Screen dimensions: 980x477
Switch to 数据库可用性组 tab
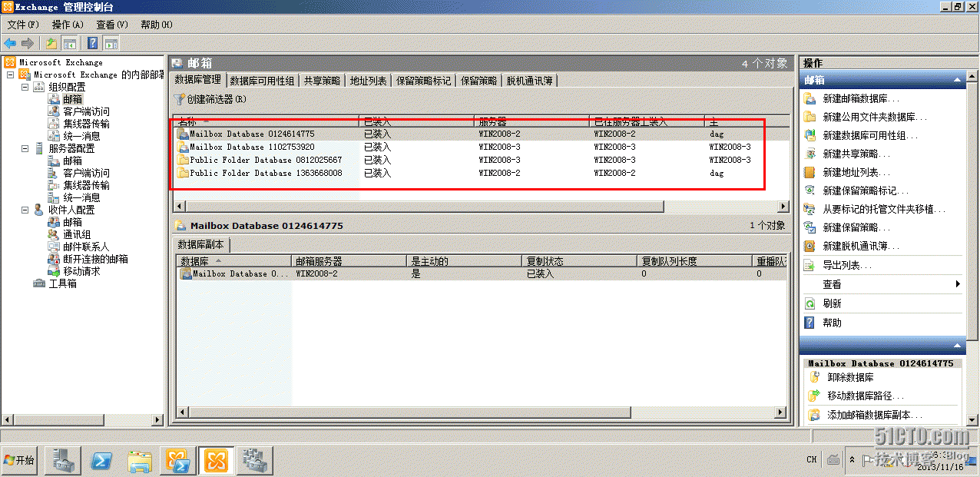(x=261, y=81)
